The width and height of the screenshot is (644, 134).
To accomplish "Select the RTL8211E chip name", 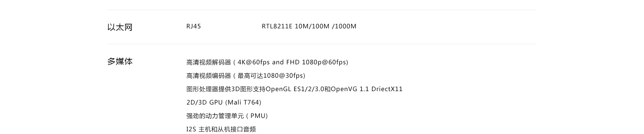I will click(277, 26).
